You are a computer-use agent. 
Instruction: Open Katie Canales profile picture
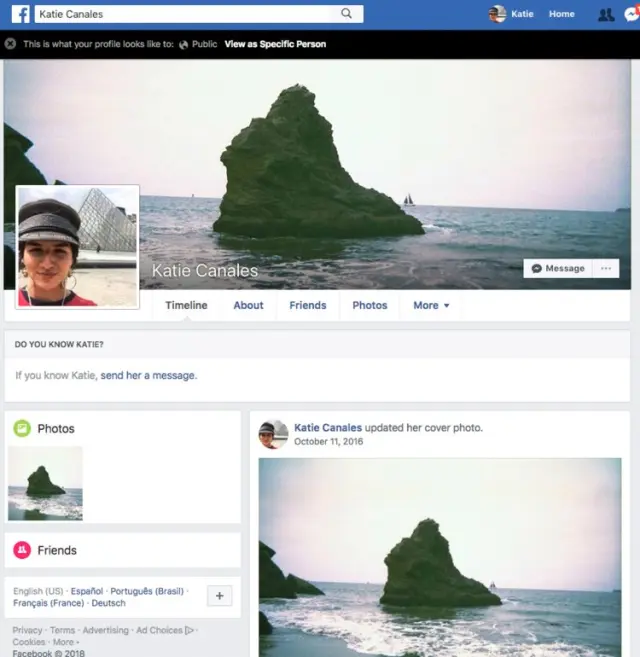click(x=77, y=246)
